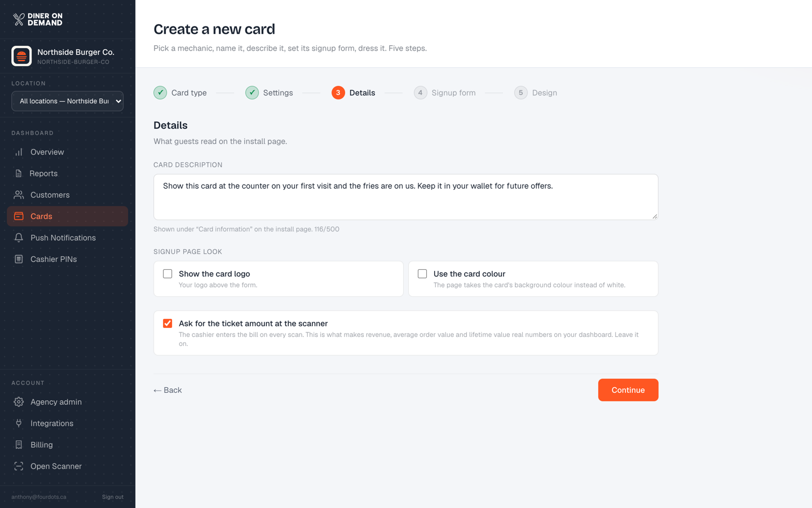Click inside the Card description text area
The height and width of the screenshot is (508, 812).
406,197
